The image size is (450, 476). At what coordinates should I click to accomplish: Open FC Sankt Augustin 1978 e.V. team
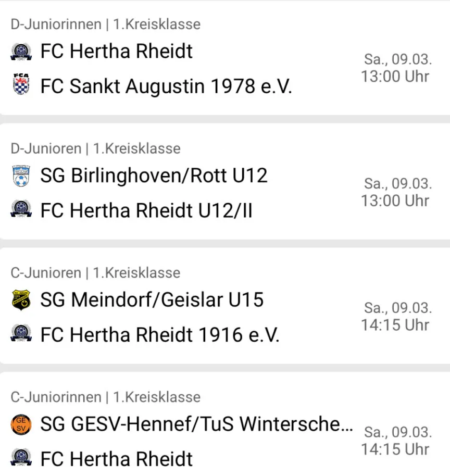coord(166,86)
